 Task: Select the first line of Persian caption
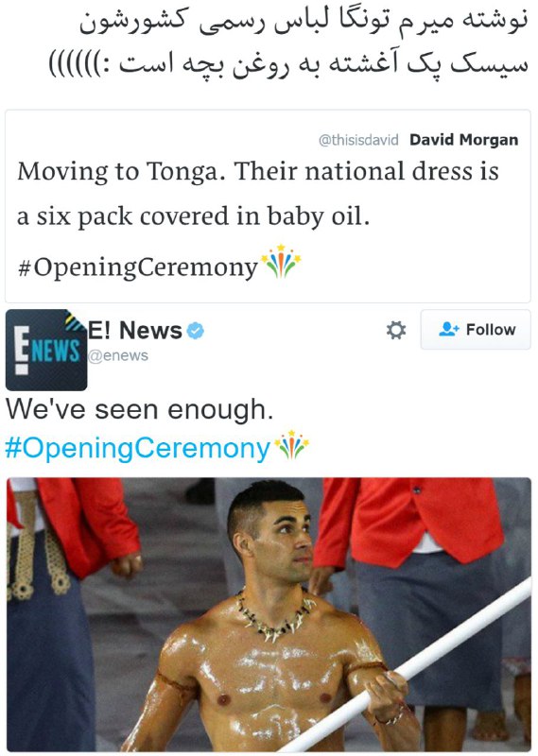coord(304,24)
